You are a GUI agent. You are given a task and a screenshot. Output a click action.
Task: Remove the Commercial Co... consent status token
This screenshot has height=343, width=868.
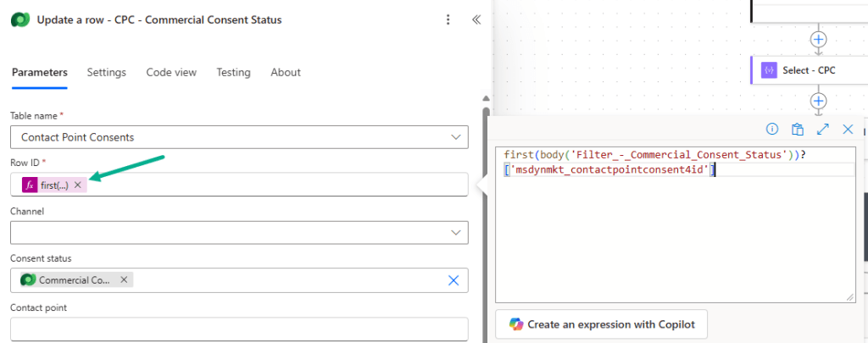click(x=124, y=279)
